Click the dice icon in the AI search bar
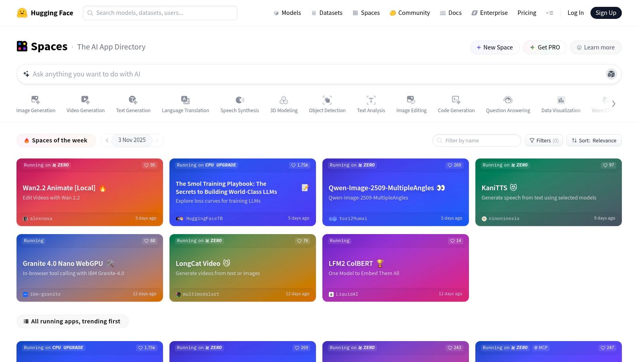 click(611, 74)
